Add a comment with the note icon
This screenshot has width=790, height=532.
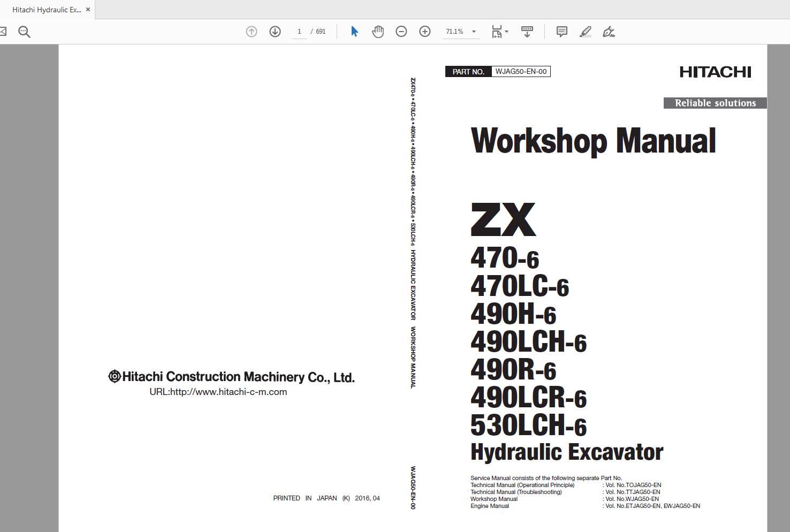pos(562,32)
